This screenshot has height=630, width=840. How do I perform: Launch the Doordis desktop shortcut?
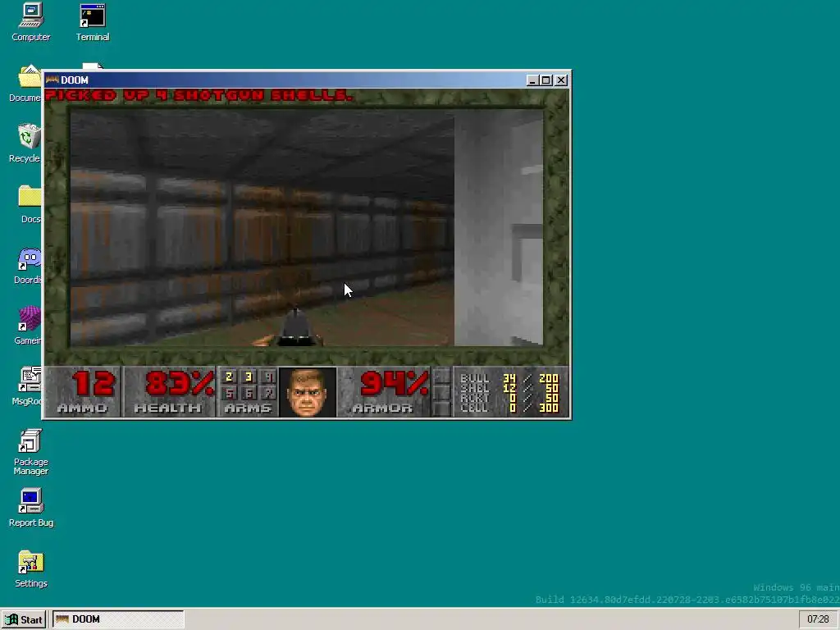28,265
